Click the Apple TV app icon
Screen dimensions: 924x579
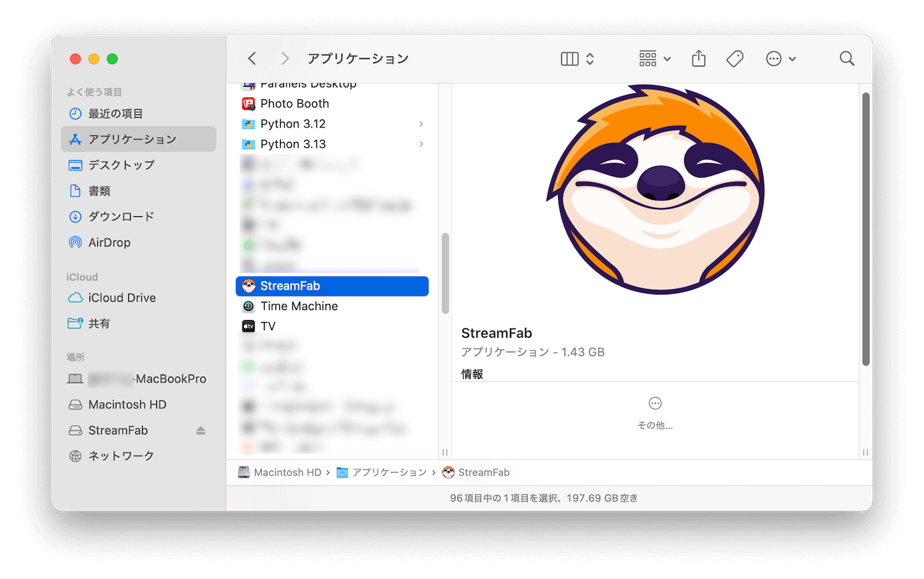[x=248, y=326]
